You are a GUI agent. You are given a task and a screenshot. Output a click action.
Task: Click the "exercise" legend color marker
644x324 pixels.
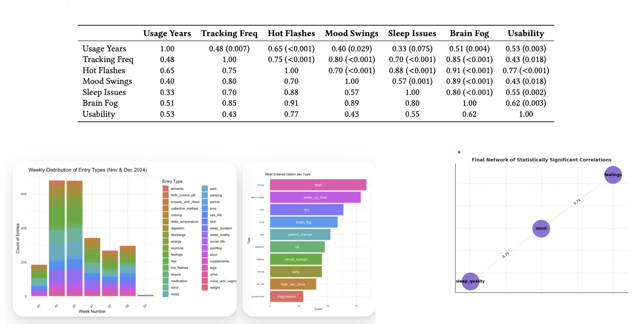tap(165, 248)
